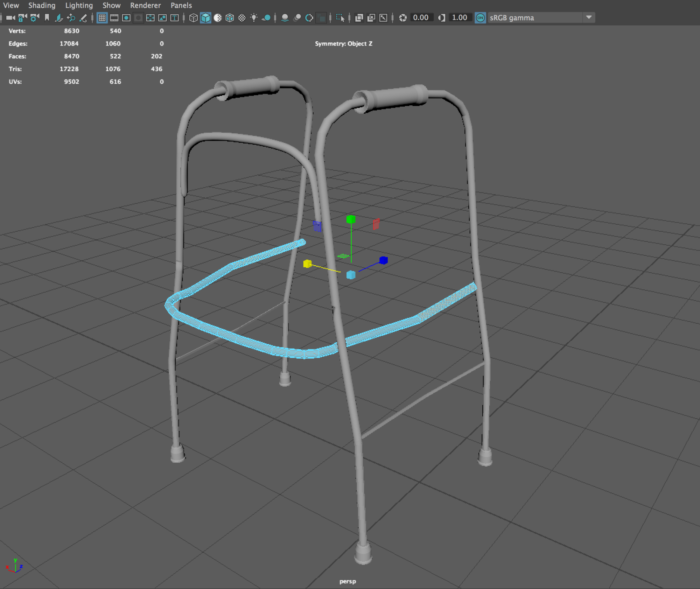
Task: Click the Bookmarks icon
Action: tap(47, 17)
